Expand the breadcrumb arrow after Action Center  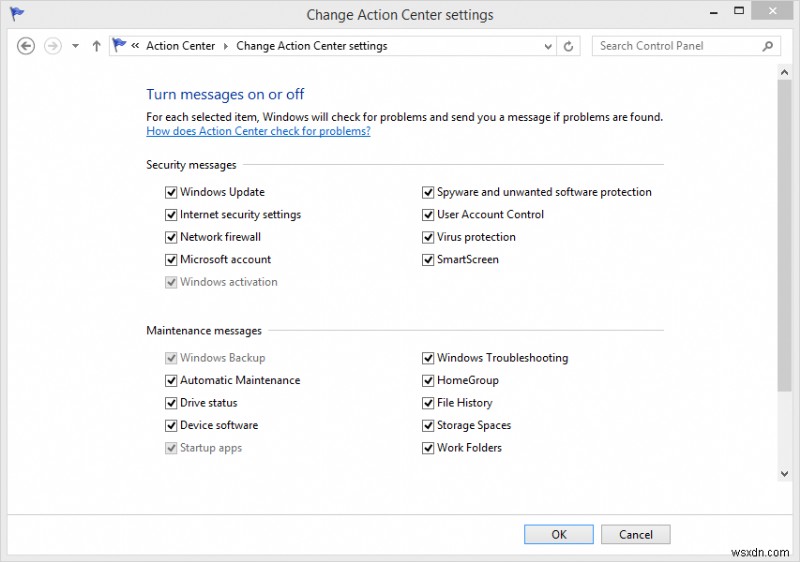coord(226,46)
